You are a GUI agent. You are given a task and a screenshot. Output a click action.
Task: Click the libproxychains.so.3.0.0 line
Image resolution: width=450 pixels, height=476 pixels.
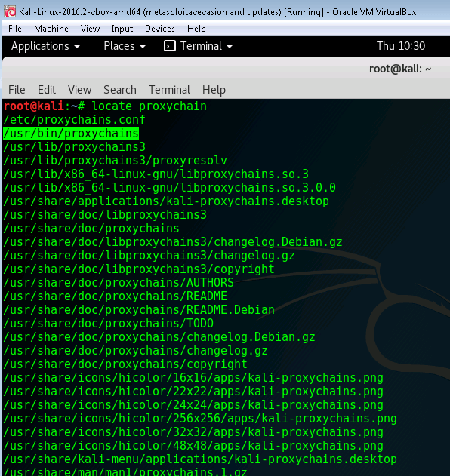click(x=170, y=188)
